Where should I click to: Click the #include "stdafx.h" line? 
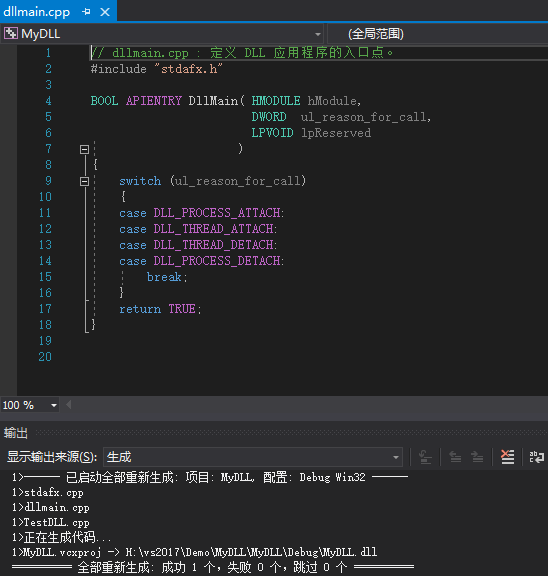157,69
